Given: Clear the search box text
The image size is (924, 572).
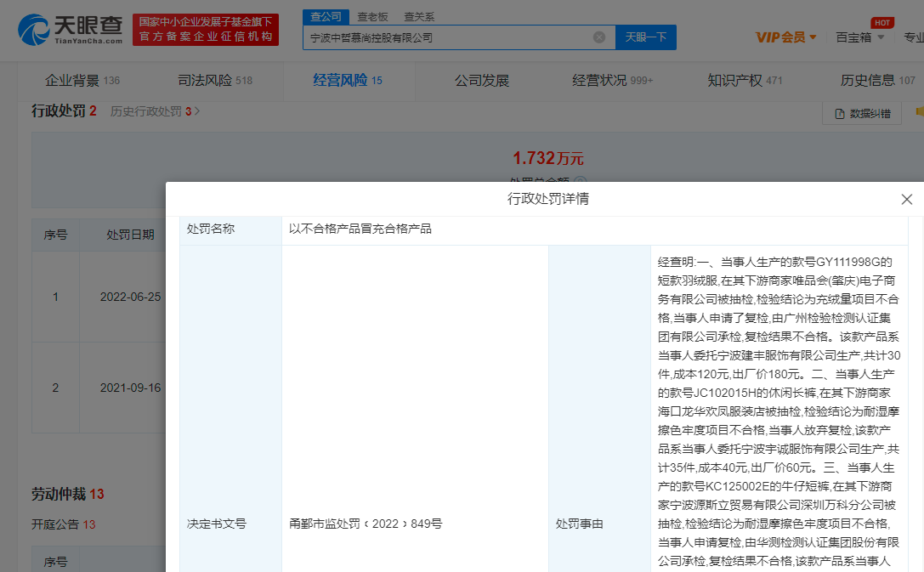Looking at the screenshot, I should (x=599, y=37).
